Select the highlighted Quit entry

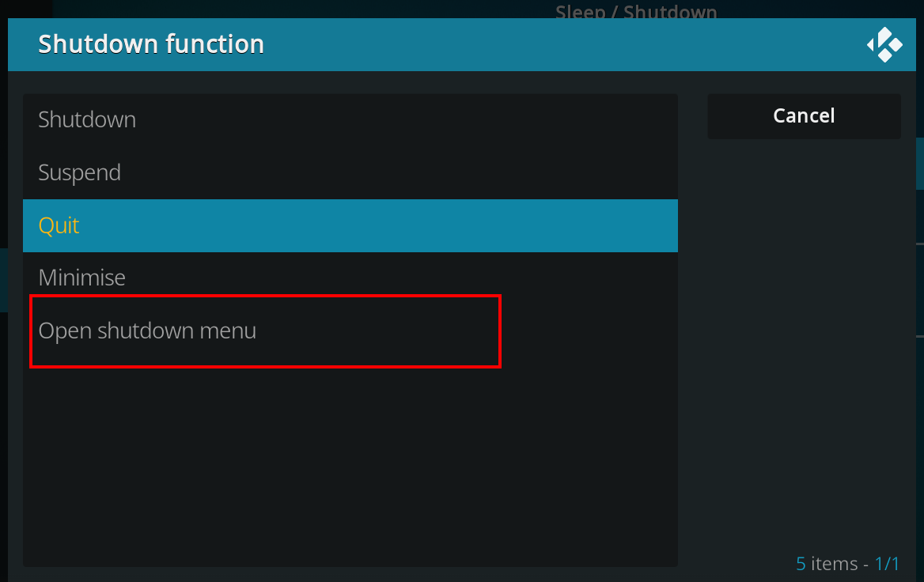(350, 225)
